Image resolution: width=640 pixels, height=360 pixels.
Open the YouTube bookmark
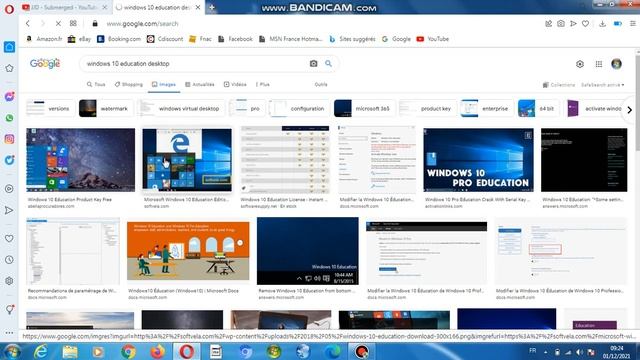coord(433,39)
